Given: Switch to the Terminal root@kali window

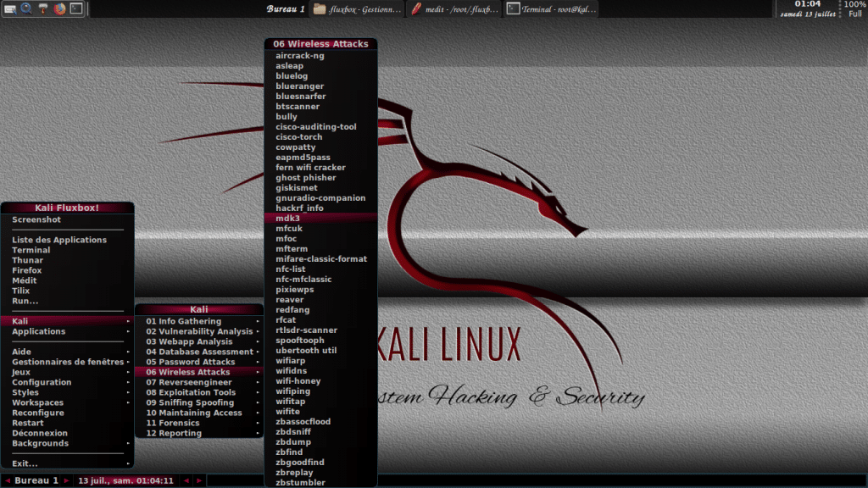Looking at the screenshot, I should click(x=551, y=8).
